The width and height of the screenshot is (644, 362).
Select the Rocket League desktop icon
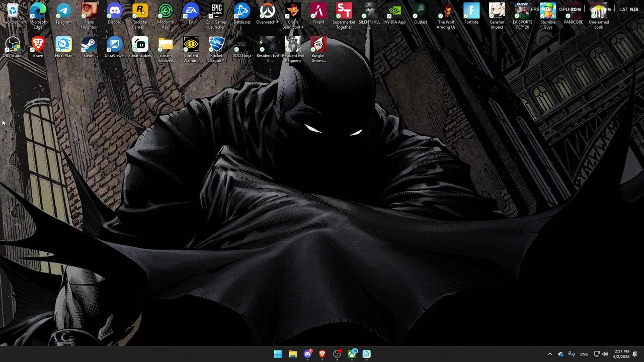[x=216, y=50]
